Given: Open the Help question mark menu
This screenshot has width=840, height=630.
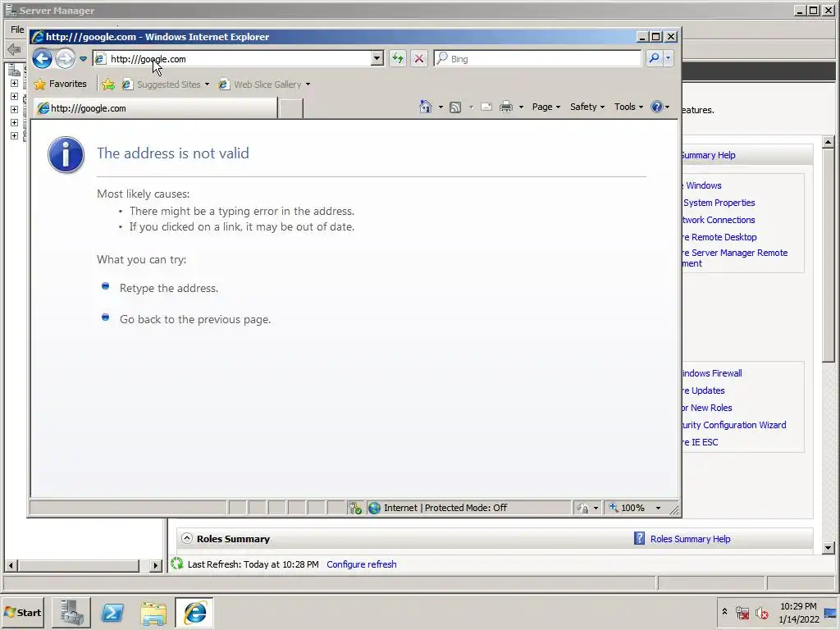Looking at the screenshot, I should tap(660, 107).
